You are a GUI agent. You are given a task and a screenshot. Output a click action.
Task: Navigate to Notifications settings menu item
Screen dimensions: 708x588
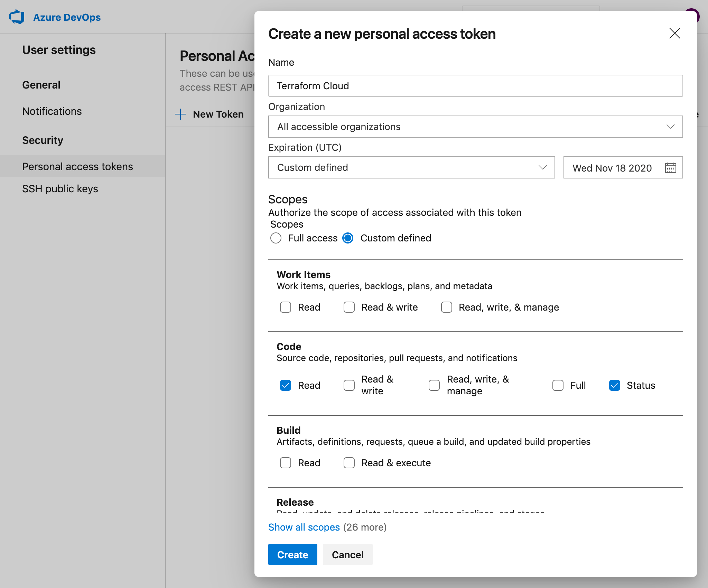(52, 111)
